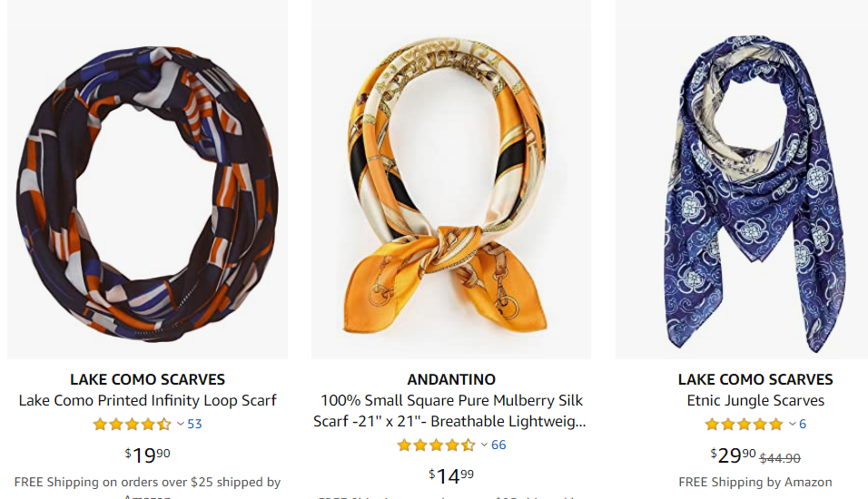Open the Etnic Jungle Scarves title link
This screenshot has height=499, width=868.
tap(755, 400)
